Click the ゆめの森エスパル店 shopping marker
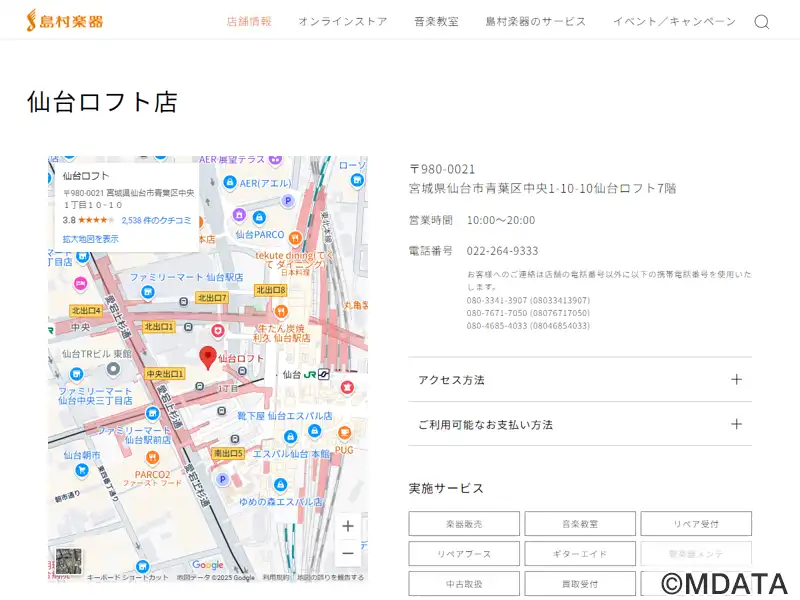This screenshot has width=800, height=600. [280, 484]
